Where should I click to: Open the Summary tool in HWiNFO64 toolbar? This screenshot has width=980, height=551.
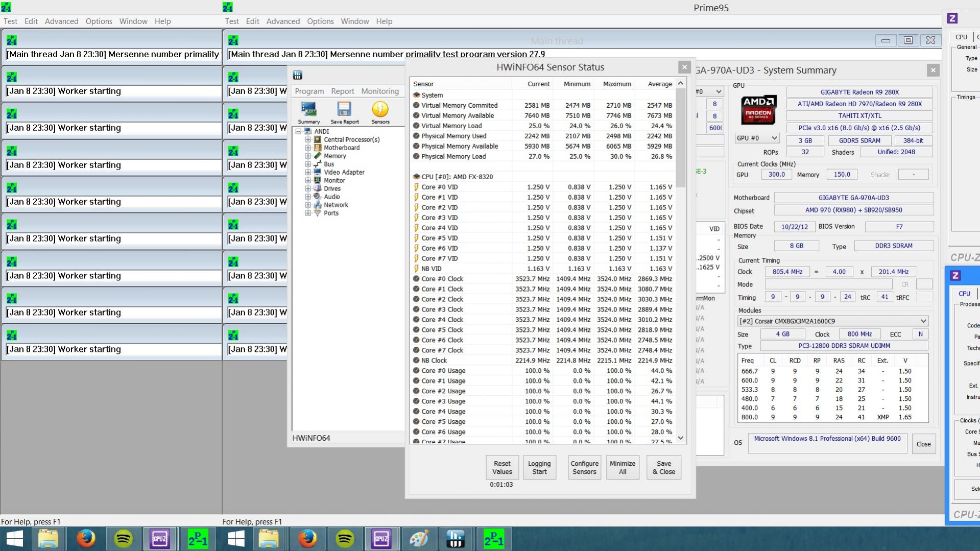(x=309, y=112)
